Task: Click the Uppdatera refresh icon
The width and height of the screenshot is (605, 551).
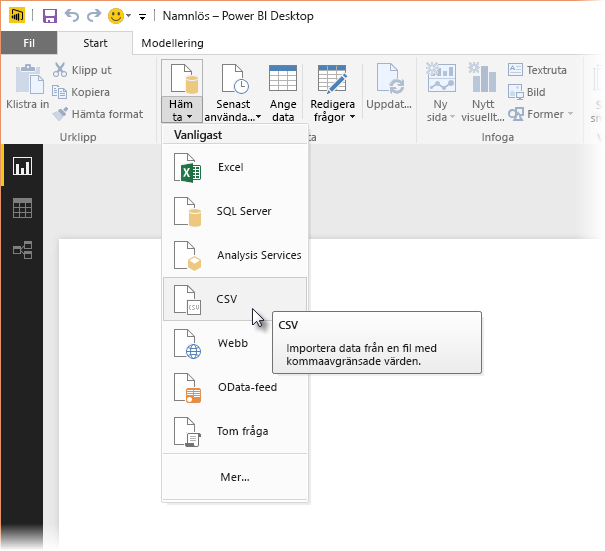Action: click(390, 79)
